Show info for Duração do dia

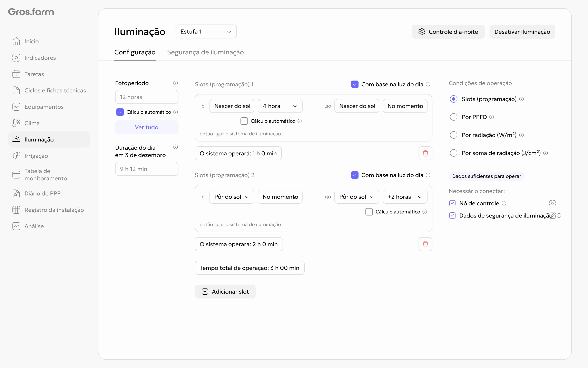click(175, 147)
